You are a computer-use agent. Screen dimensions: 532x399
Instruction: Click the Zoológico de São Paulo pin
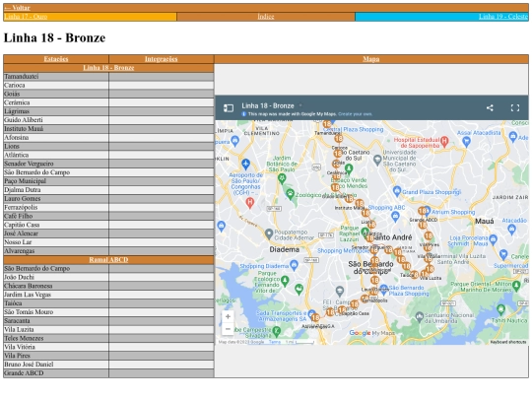(x=290, y=194)
